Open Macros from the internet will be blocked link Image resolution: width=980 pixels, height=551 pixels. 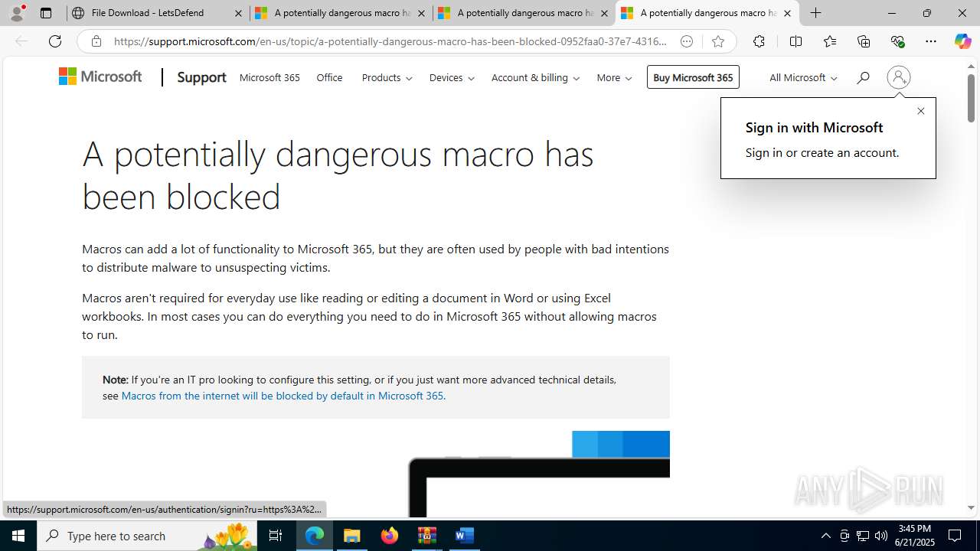pos(282,396)
